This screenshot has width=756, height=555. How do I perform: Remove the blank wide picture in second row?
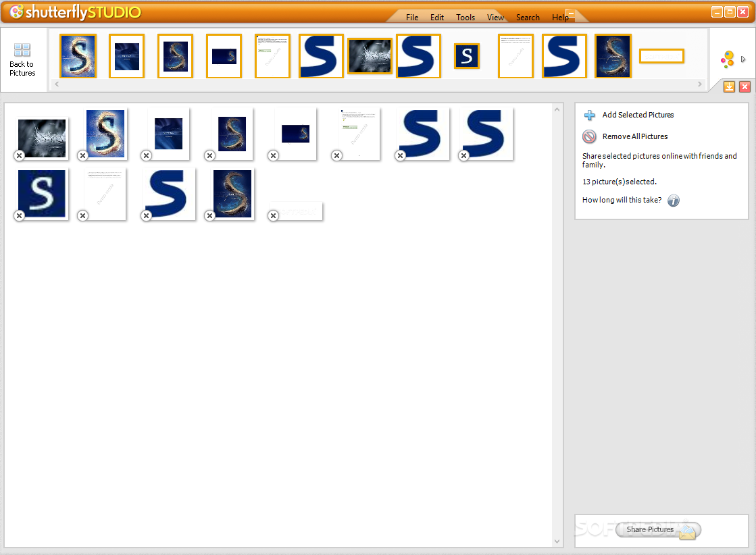coord(274,216)
